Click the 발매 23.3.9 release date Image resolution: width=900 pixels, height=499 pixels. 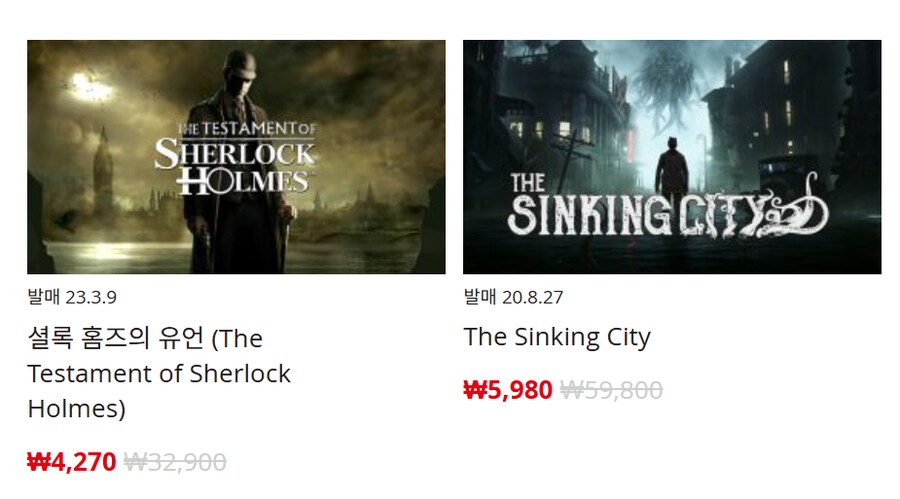[x=79, y=297]
